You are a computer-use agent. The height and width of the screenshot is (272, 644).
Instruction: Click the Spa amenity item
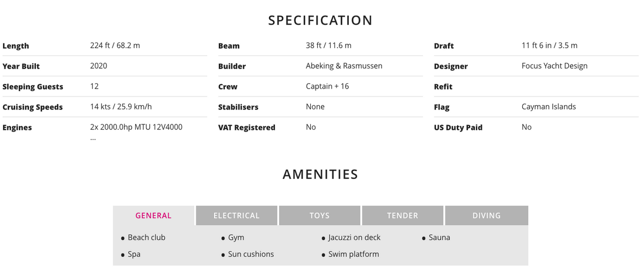pyautogui.click(x=134, y=254)
